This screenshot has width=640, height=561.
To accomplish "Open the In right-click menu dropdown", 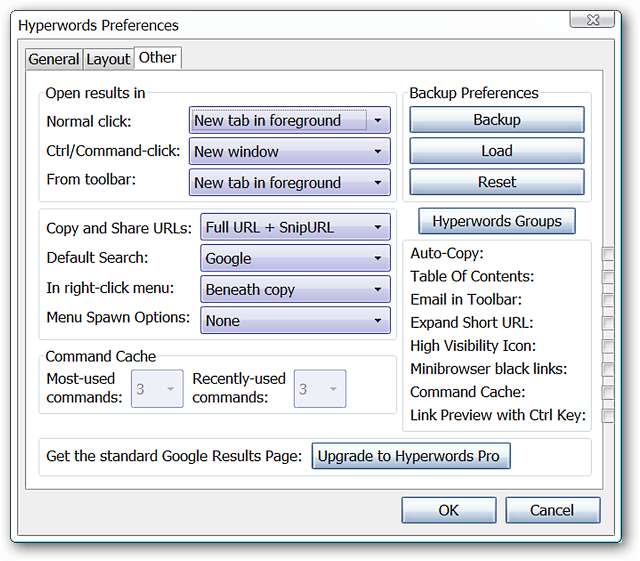I will [x=295, y=290].
